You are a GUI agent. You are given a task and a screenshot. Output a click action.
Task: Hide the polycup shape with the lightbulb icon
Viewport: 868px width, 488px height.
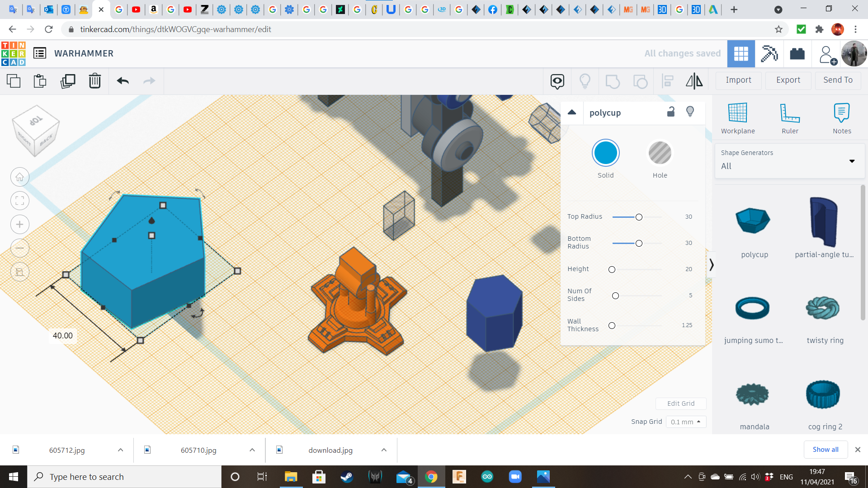click(x=690, y=112)
